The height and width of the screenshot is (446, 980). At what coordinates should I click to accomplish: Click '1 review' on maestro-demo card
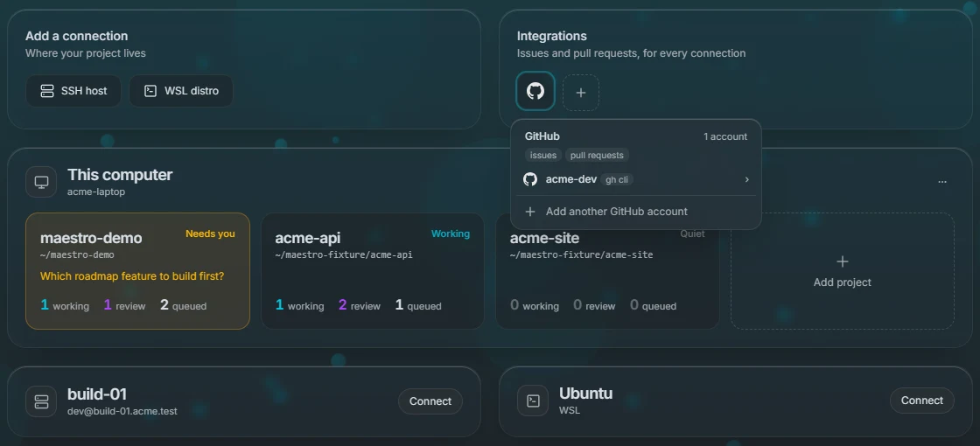(x=124, y=305)
